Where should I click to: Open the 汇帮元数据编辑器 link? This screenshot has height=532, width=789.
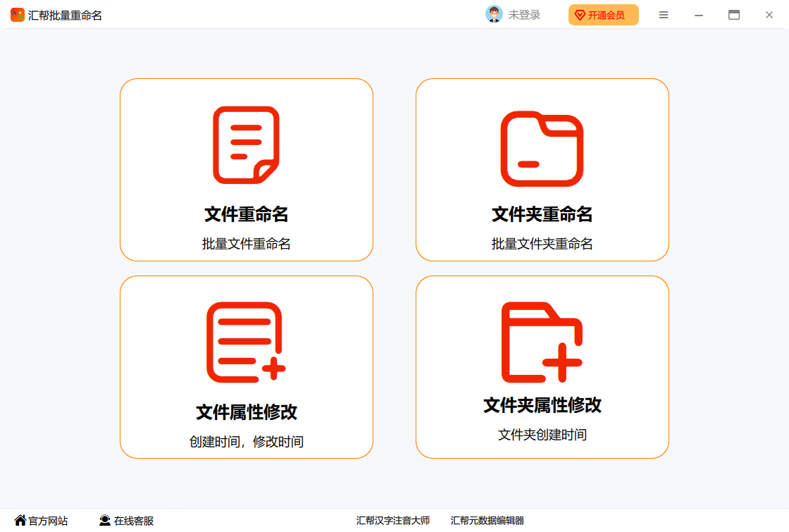click(x=487, y=521)
